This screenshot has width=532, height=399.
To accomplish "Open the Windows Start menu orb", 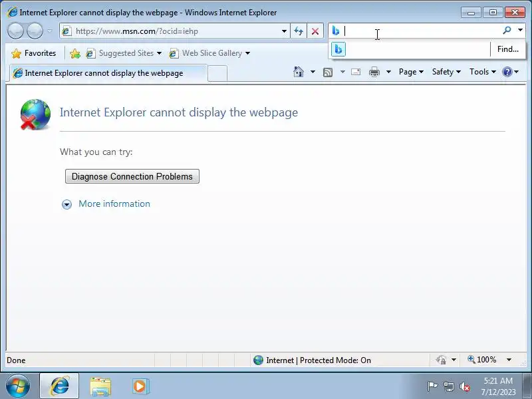I will pos(18,386).
